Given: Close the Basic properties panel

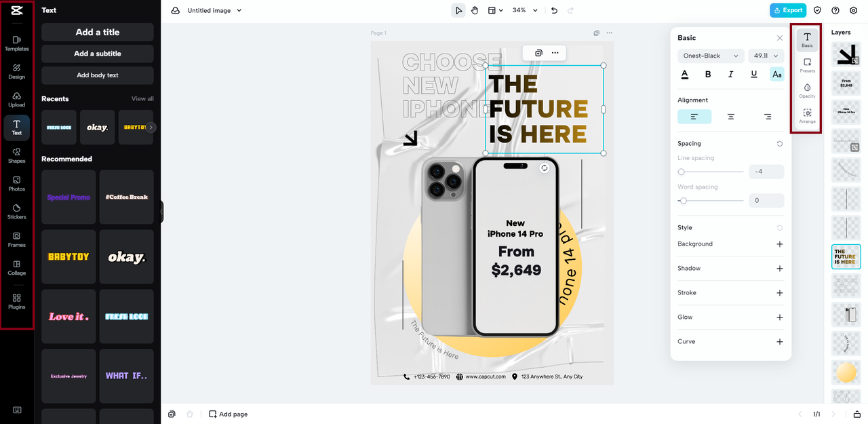Looking at the screenshot, I should [779, 38].
